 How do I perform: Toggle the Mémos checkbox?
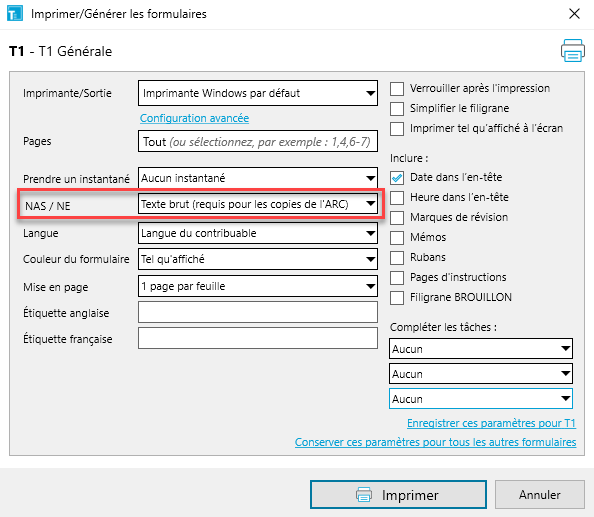397,237
